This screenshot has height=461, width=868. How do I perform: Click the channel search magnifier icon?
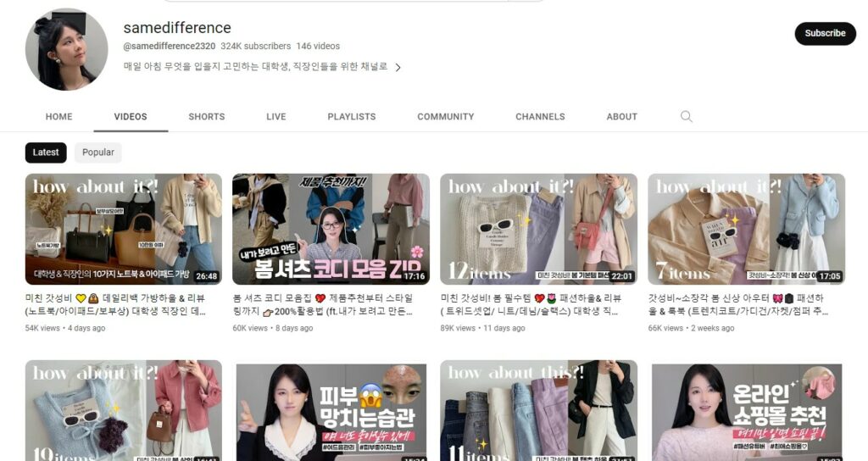point(687,116)
